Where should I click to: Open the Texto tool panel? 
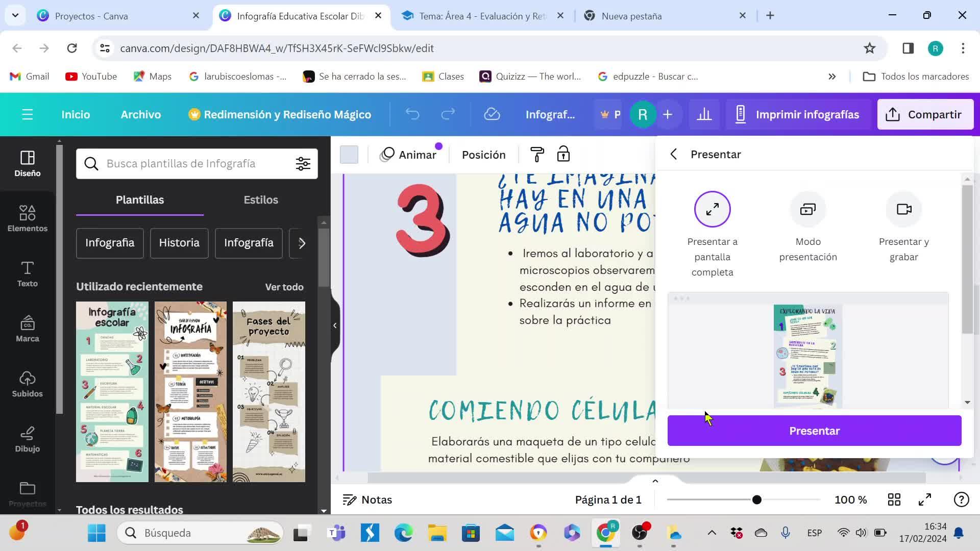(27, 273)
